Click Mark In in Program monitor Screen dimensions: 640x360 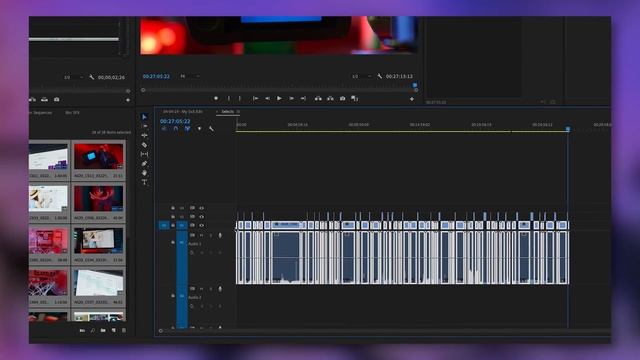pos(229,98)
